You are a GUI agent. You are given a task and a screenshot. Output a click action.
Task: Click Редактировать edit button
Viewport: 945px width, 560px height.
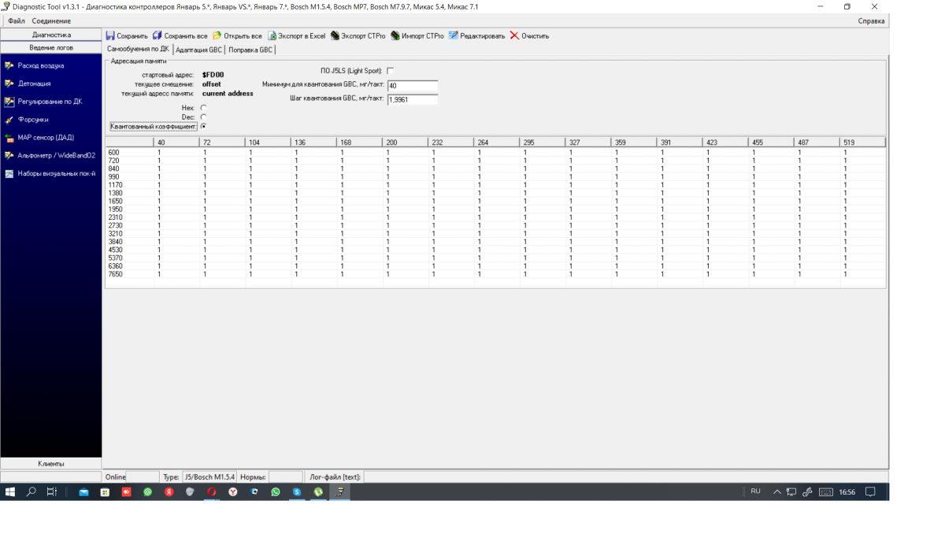[476, 35]
